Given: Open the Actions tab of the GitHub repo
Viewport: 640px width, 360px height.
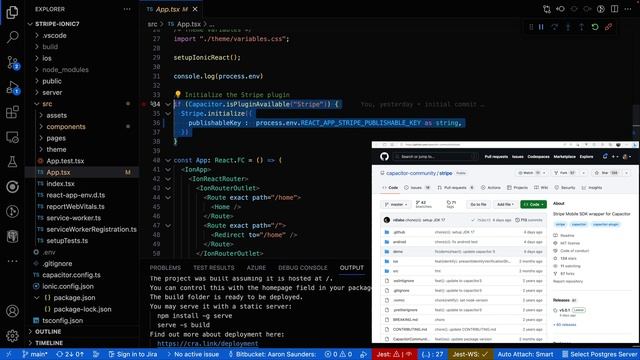Looking at the screenshot, I should point(491,188).
